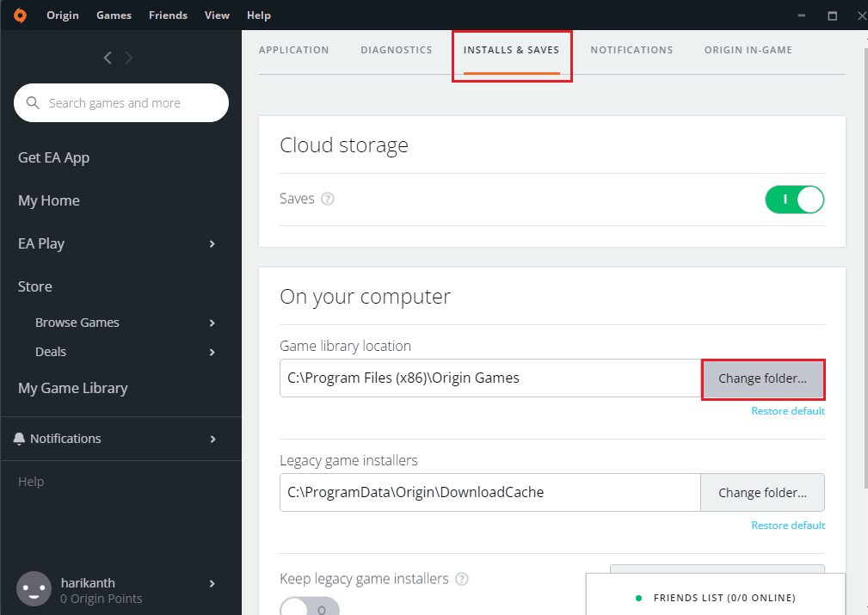Switch to the Notifications settings tab
Viewport: 868px width, 615px height.
point(631,50)
